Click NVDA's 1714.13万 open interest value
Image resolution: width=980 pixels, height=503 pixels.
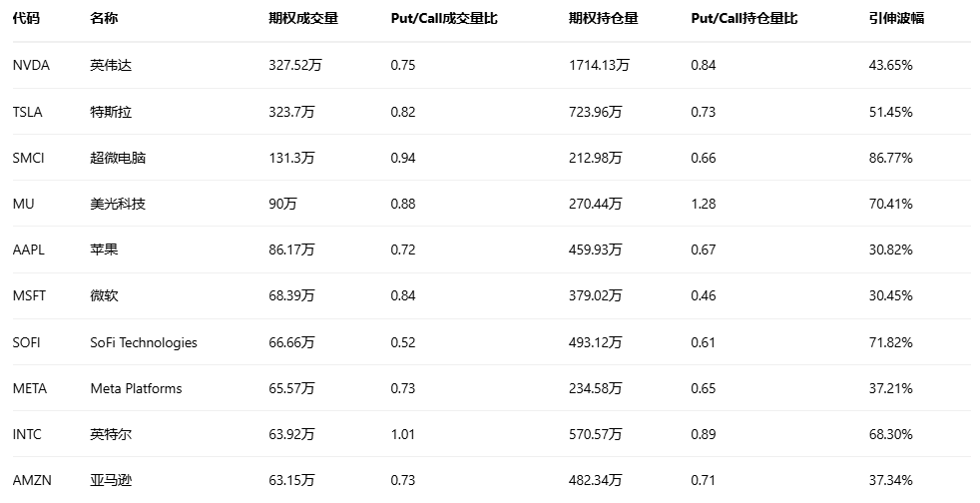(x=599, y=65)
